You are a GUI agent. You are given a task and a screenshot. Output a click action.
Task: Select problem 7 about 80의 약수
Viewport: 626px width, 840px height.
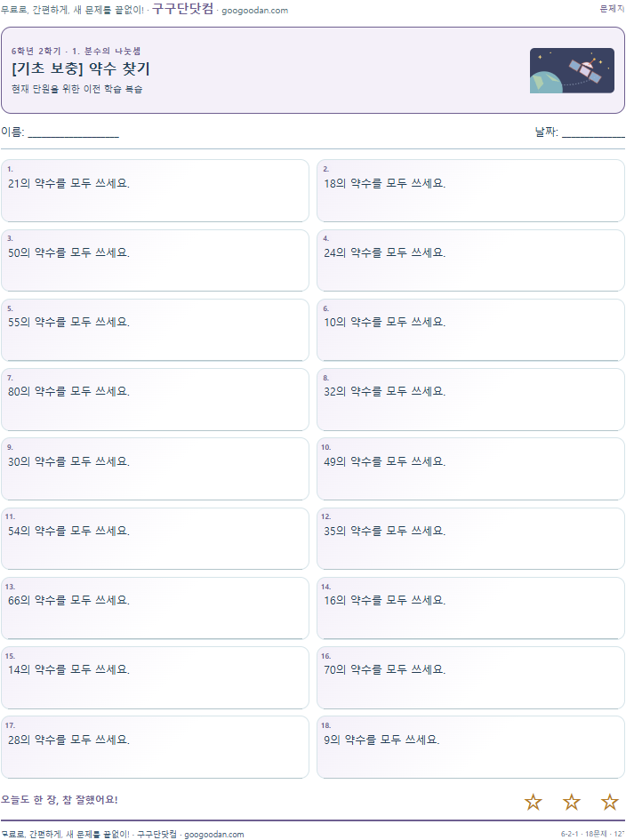(x=155, y=399)
